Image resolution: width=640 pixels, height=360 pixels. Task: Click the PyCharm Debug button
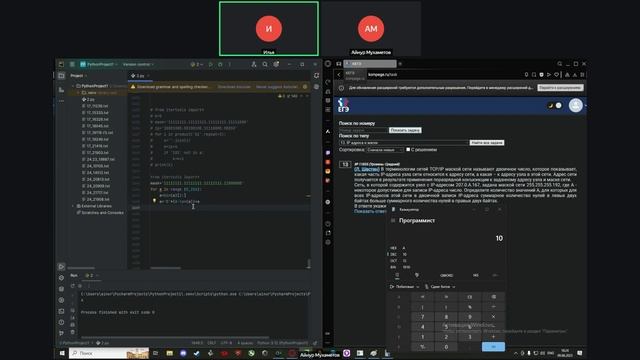click(x=220, y=64)
